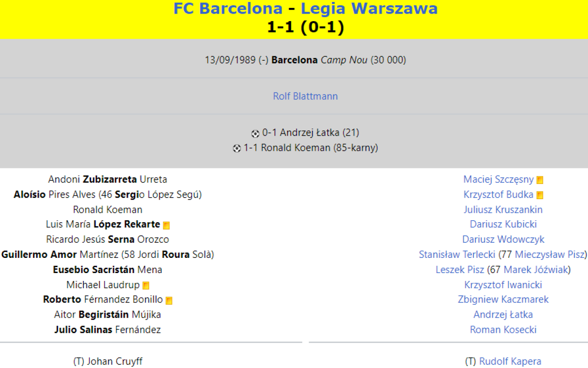Open referee Rolf Blattmann's page
This screenshot has height=368, width=588.
click(305, 96)
